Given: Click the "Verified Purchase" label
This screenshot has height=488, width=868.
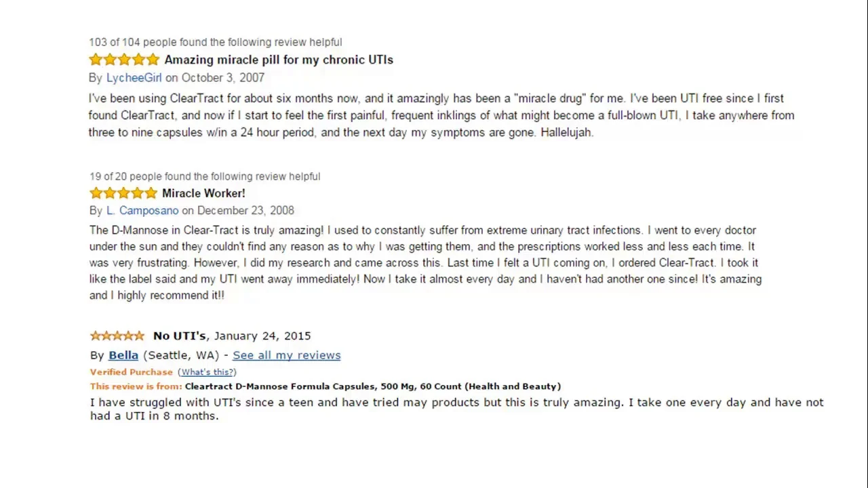Looking at the screenshot, I should pyautogui.click(x=132, y=372).
